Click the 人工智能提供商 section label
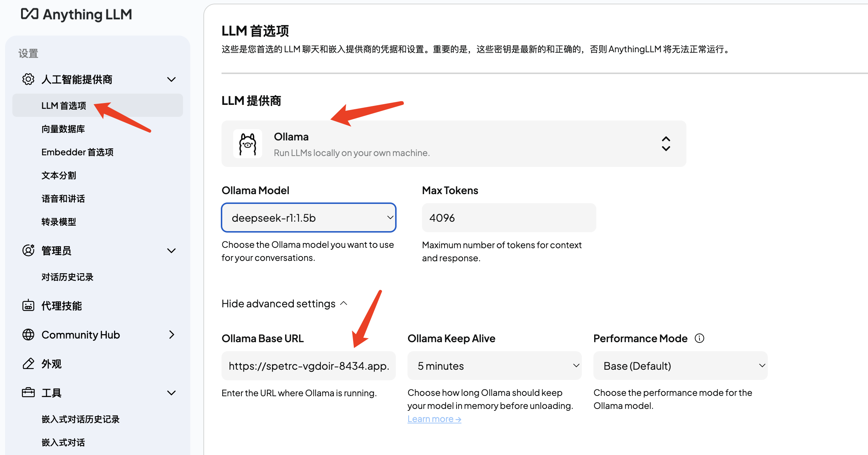 click(77, 79)
